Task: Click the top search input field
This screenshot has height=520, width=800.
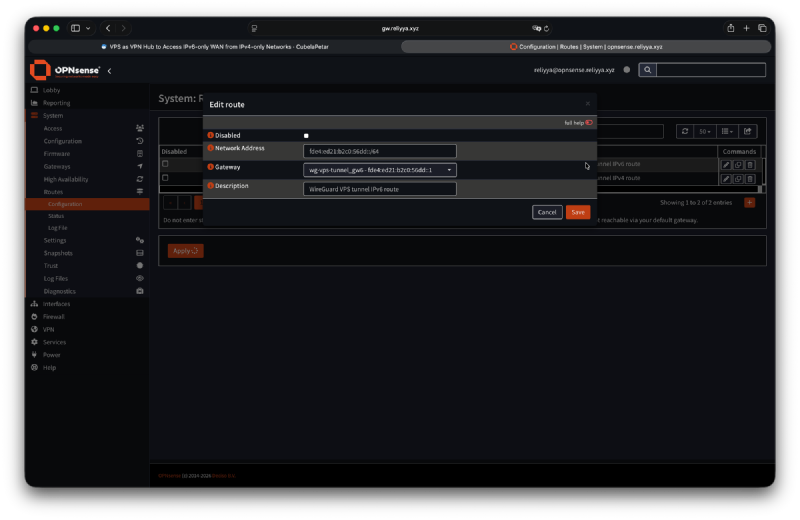Action: pos(711,70)
